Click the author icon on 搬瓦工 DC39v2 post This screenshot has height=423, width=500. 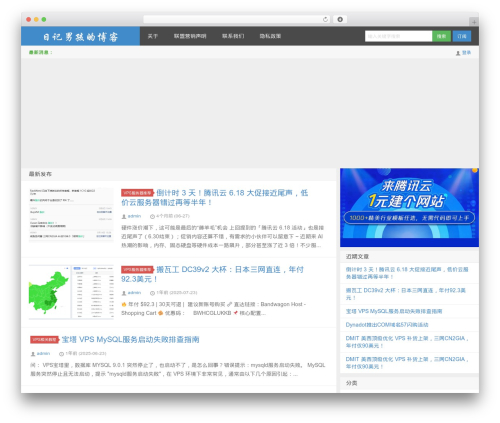(124, 293)
